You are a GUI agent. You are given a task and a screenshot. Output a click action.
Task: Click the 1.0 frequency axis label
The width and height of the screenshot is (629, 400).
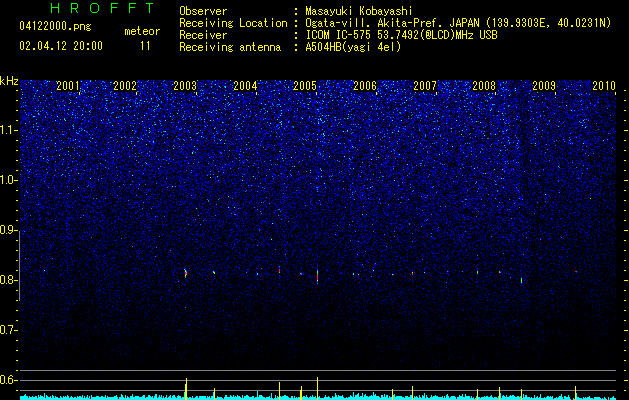(8, 180)
